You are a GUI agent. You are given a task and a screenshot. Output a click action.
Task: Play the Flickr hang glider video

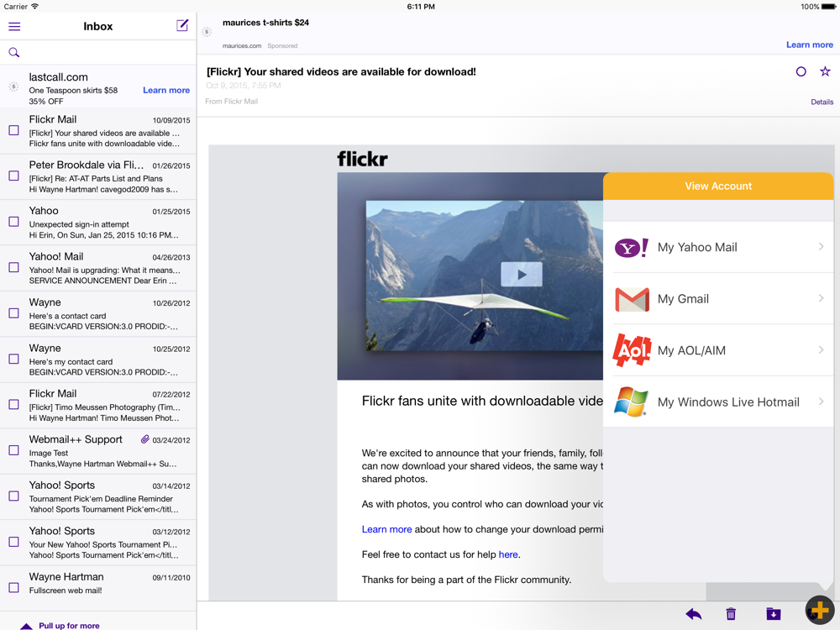click(x=522, y=275)
